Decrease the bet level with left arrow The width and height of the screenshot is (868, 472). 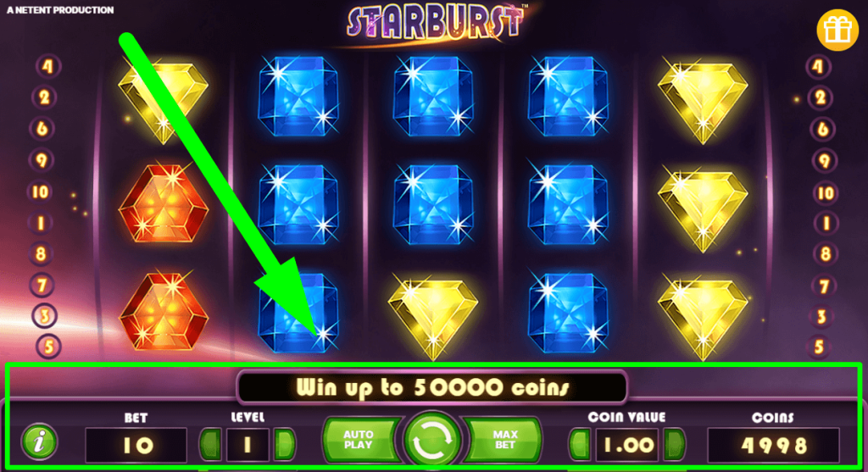point(210,444)
